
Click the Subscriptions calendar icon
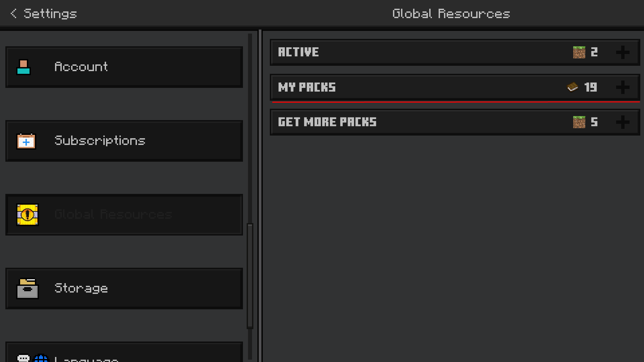pos(26,141)
